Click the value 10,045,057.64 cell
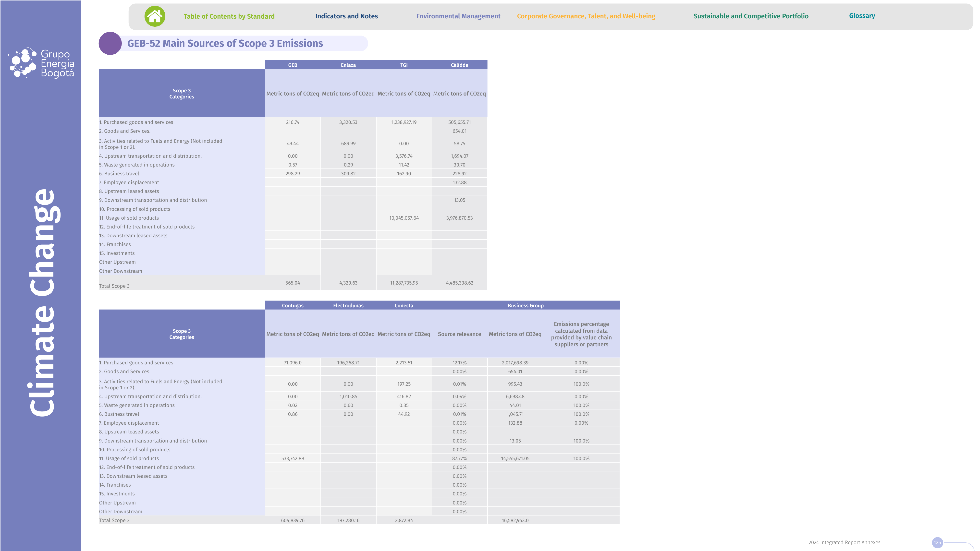 tap(404, 218)
